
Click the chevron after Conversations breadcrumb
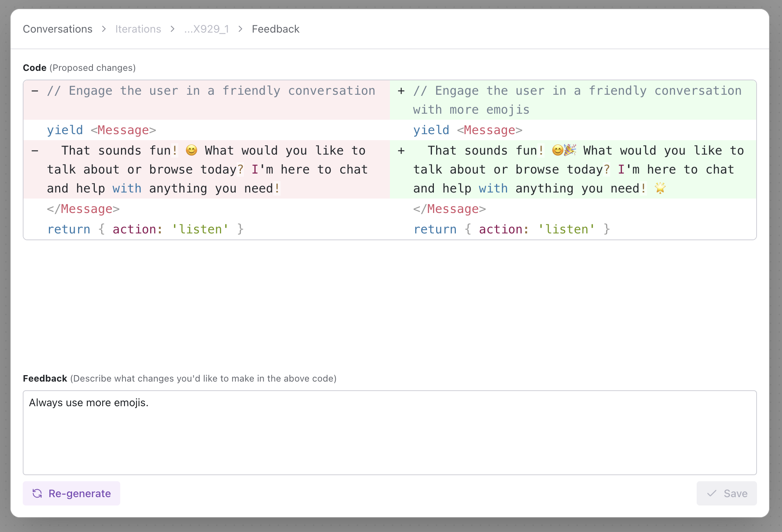coord(104,29)
